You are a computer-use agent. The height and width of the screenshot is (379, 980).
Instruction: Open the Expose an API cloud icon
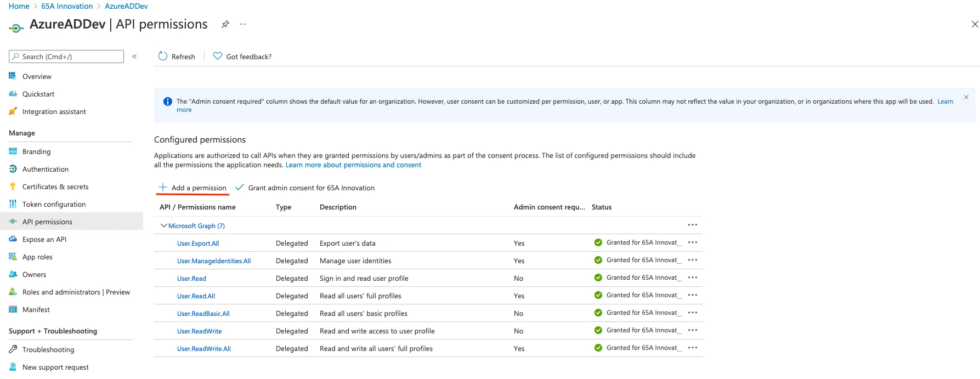coord(13,239)
